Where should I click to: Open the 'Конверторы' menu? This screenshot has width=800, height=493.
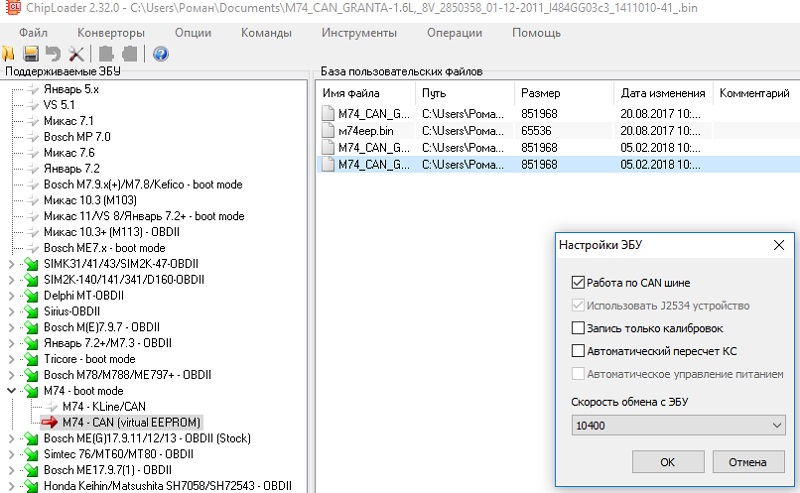click(113, 32)
